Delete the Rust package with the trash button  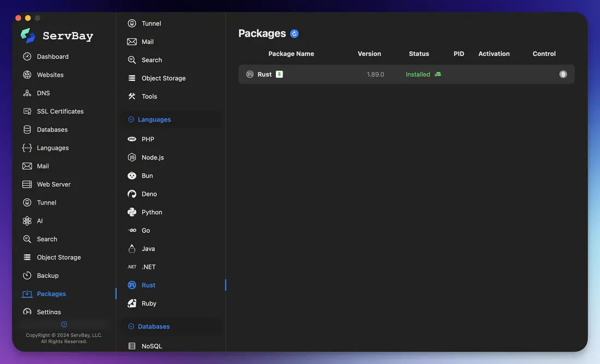(x=563, y=74)
